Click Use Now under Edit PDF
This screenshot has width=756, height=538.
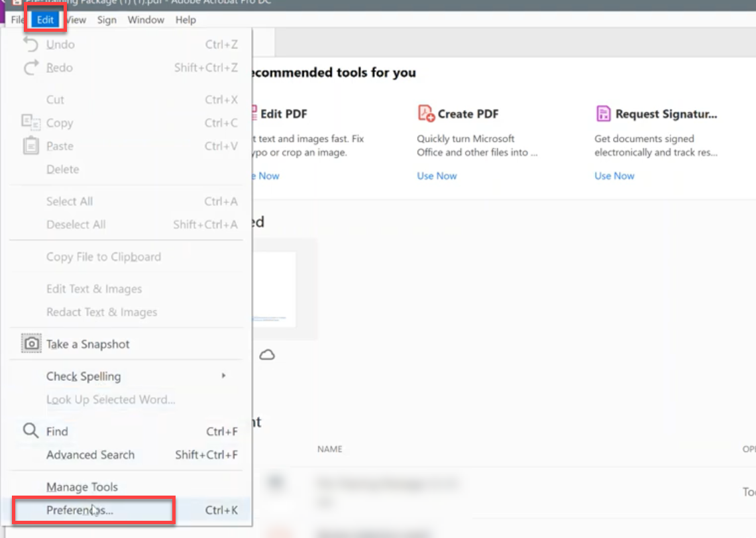tap(266, 176)
